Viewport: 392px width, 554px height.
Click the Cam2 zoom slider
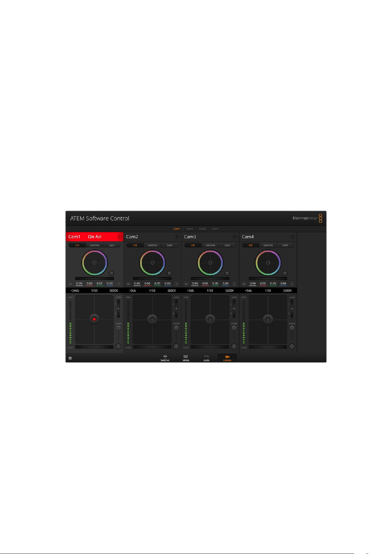pos(176,308)
